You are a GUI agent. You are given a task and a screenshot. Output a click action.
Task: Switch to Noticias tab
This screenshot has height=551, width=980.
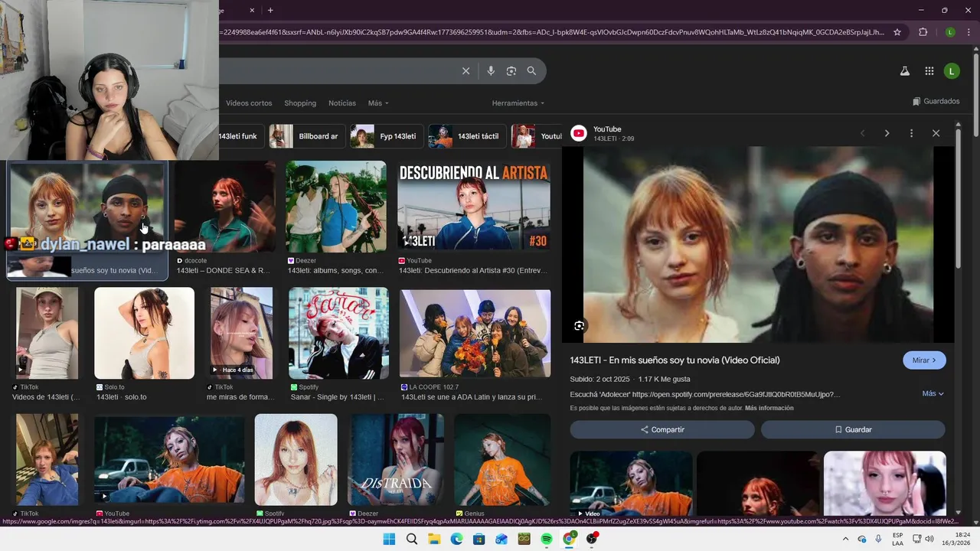coord(342,103)
